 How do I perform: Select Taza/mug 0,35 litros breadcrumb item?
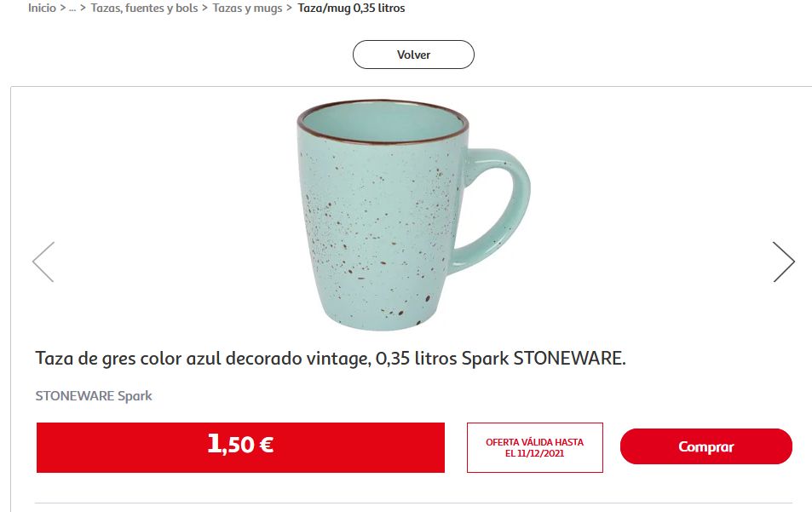(x=351, y=9)
